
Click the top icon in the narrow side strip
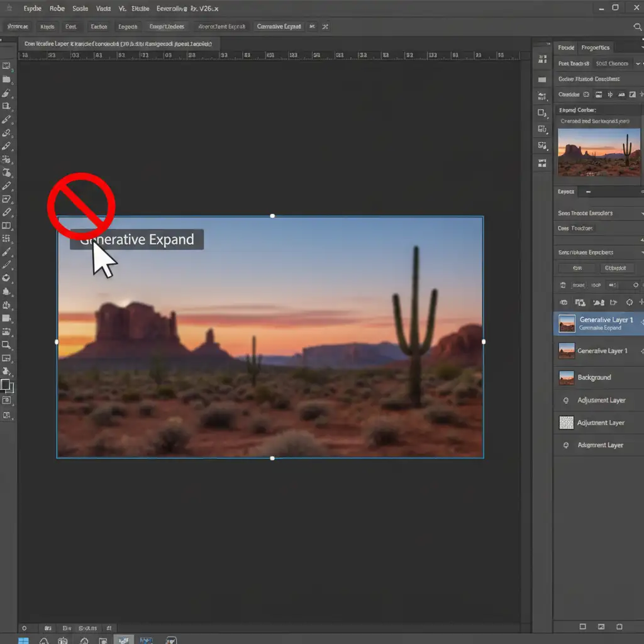pyautogui.click(x=542, y=60)
